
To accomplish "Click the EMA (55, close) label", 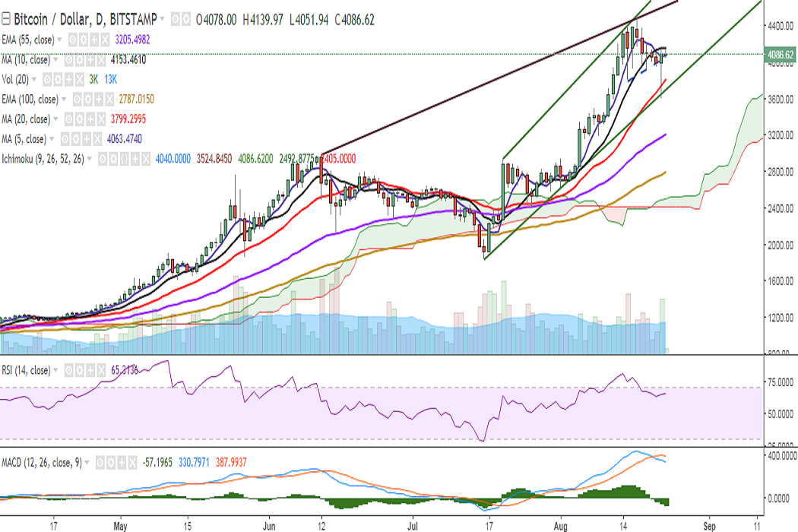I will (28, 40).
